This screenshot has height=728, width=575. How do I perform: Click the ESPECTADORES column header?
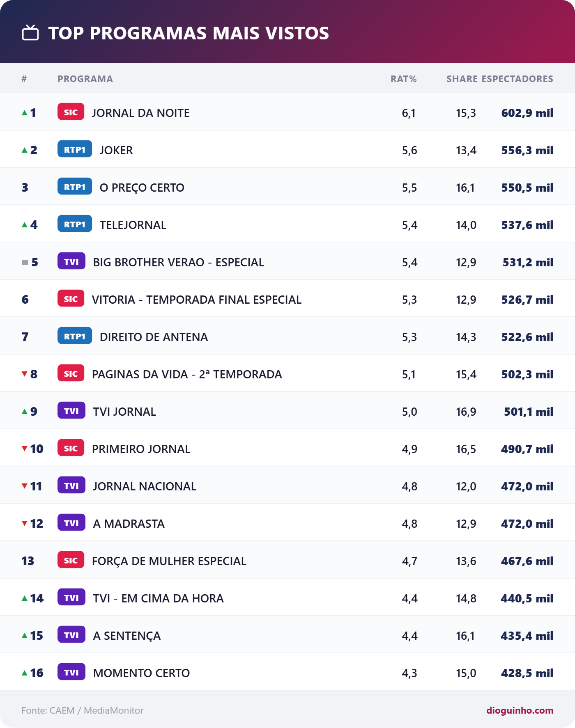(x=517, y=79)
